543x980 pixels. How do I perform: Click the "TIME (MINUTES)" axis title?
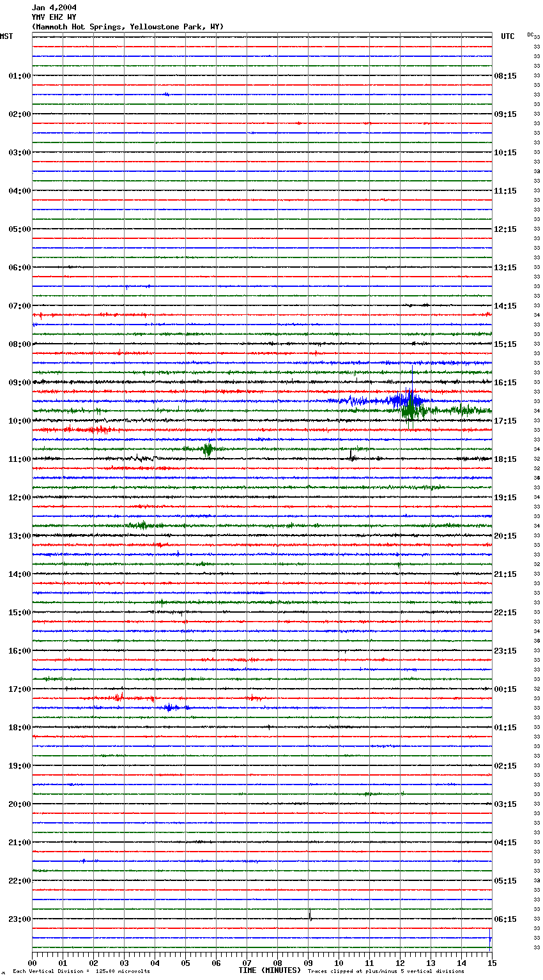pyautogui.click(x=270, y=970)
